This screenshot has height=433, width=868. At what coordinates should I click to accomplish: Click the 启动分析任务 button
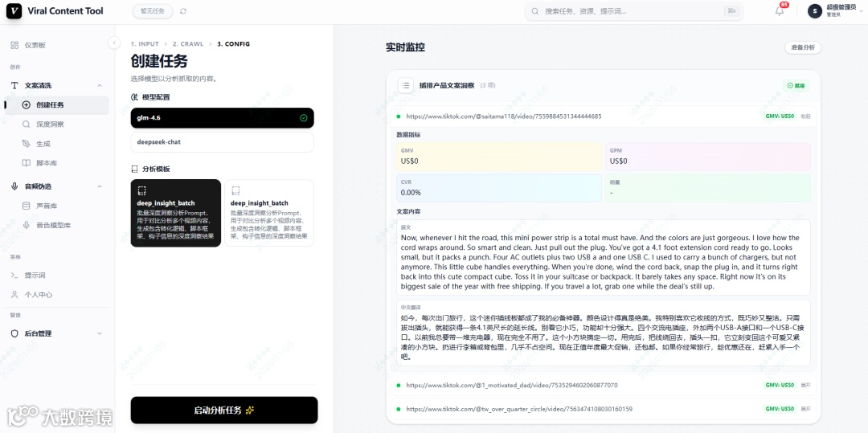[224, 411]
